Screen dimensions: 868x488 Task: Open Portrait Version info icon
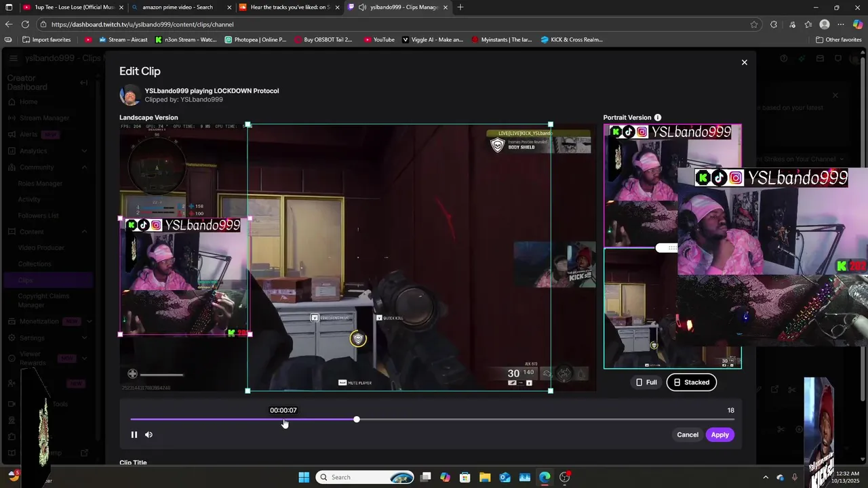(x=657, y=117)
